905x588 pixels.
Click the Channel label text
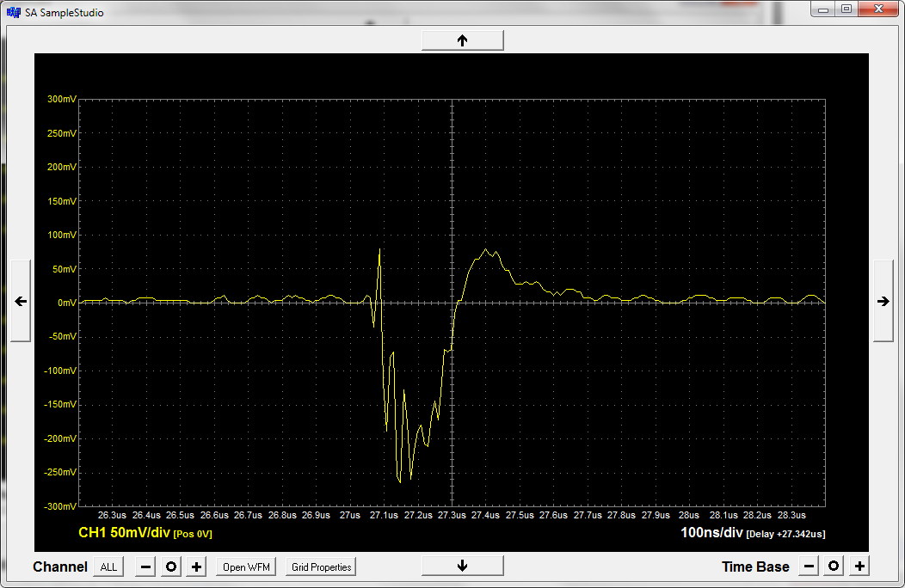pyautogui.click(x=60, y=567)
